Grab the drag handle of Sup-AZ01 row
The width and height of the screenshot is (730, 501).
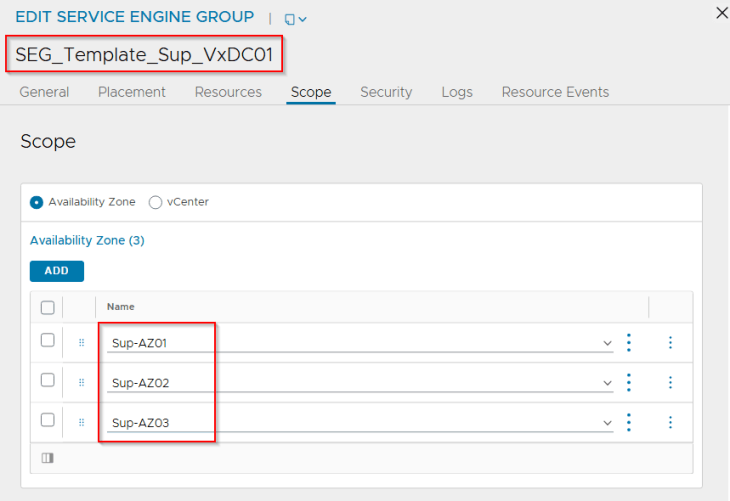[x=81, y=342]
